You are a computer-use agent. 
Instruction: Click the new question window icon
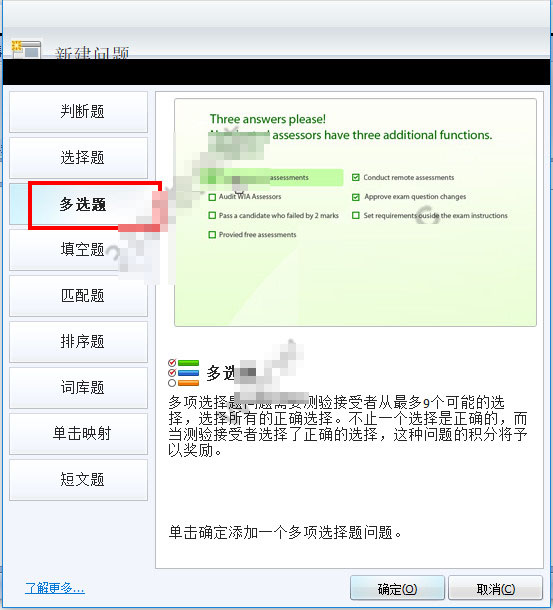(26, 49)
